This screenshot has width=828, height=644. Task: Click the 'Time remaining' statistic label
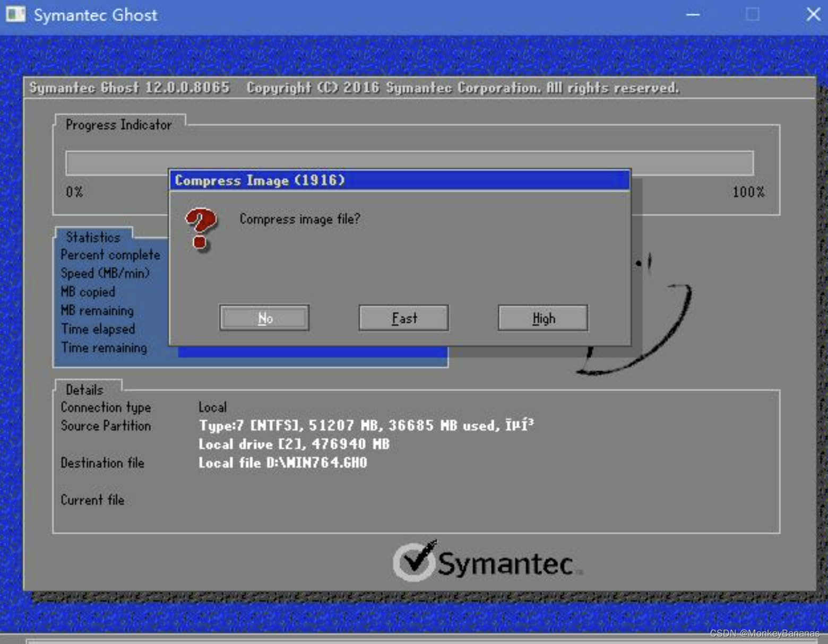(104, 348)
